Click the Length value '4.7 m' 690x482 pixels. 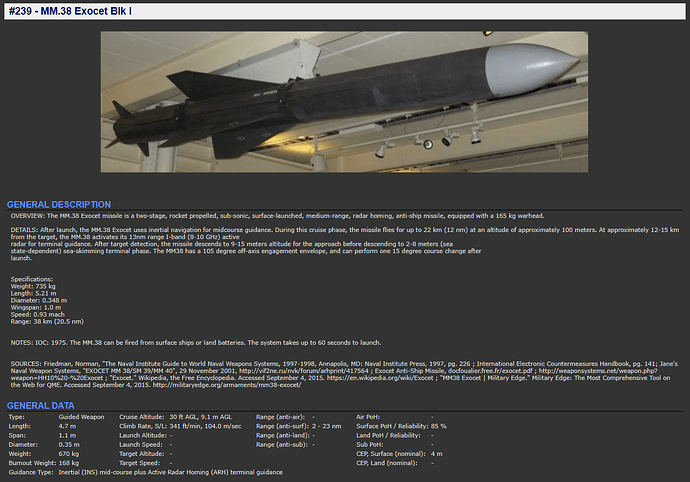click(x=67, y=426)
